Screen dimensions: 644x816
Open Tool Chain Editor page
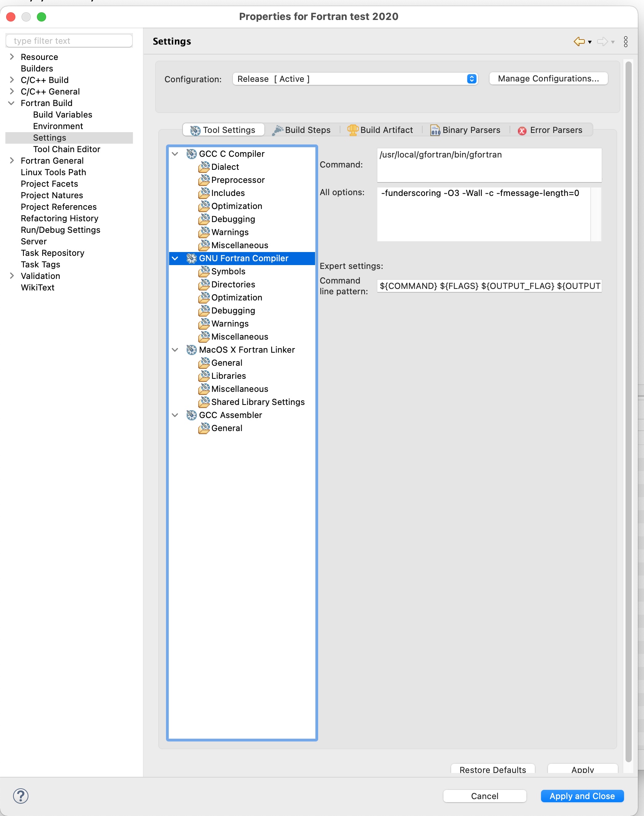tap(66, 149)
